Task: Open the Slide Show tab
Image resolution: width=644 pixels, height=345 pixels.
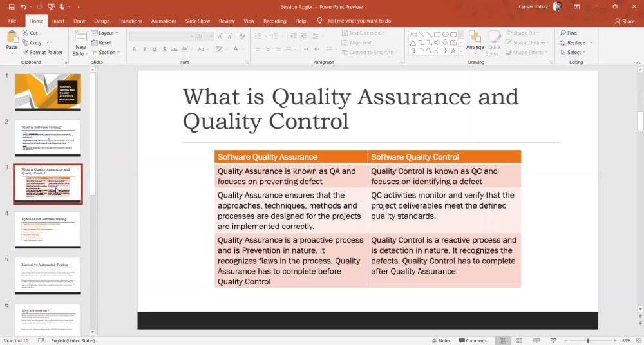Action: tap(198, 21)
